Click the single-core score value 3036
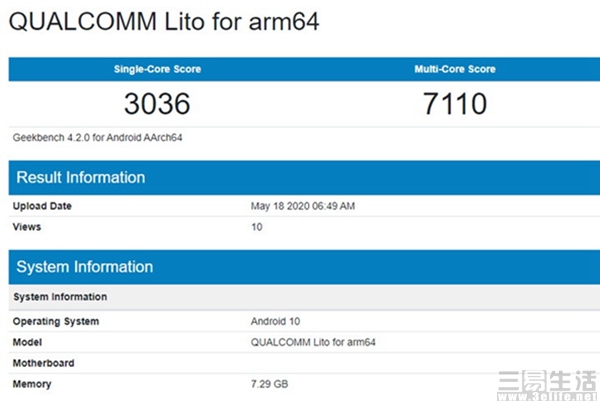Screen dimensions: 600x403 [157, 104]
